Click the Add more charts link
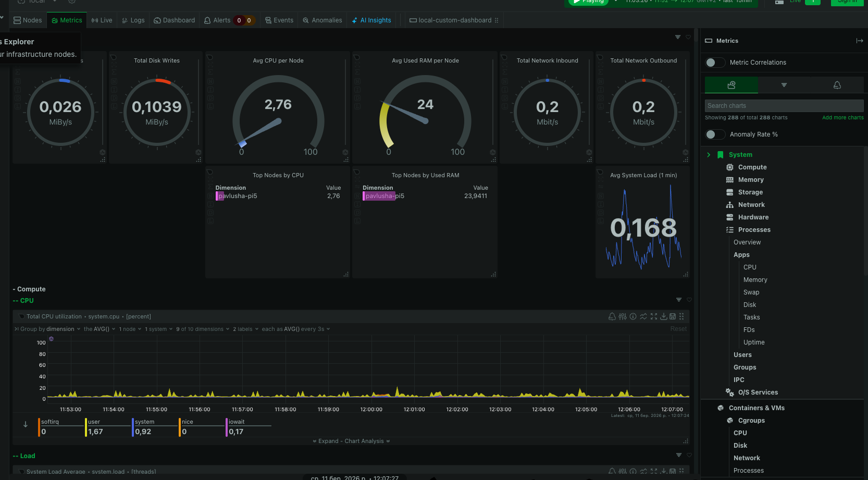The height and width of the screenshot is (480, 868). pyautogui.click(x=842, y=117)
